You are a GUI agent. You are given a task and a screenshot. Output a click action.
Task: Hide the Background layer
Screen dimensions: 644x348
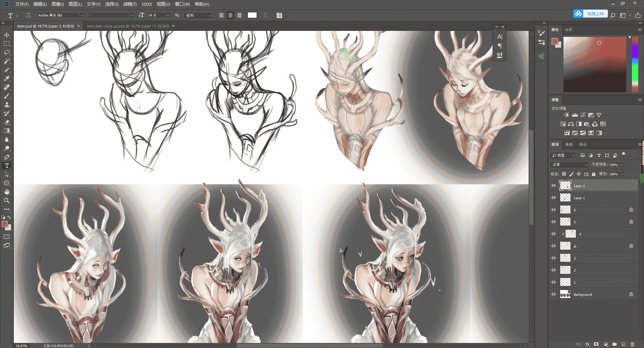[553, 294]
